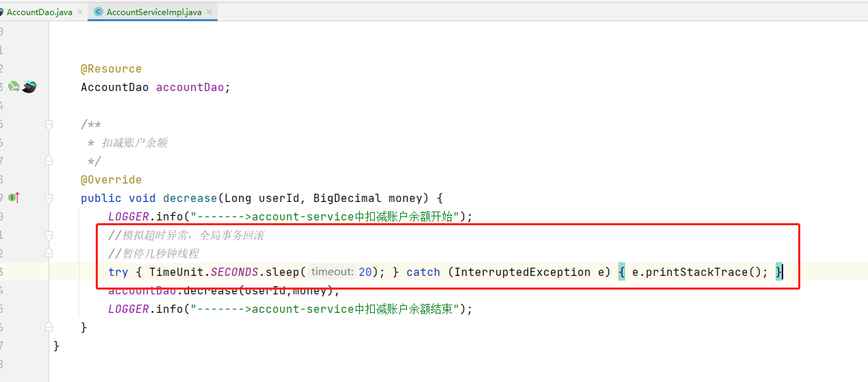Click the comment 暂停几秒钟线程
868x382 pixels.
pyautogui.click(x=153, y=254)
